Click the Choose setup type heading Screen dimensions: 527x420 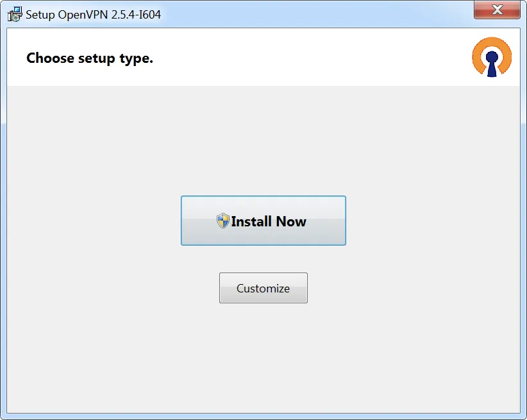pos(89,58)
